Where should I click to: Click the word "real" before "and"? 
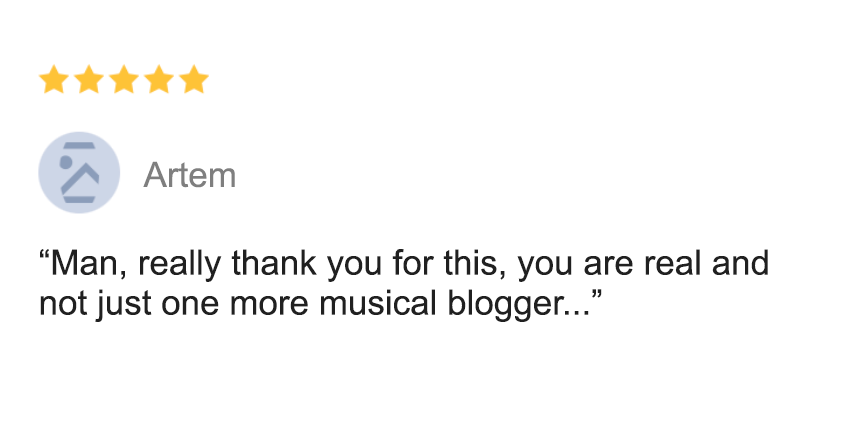coord(673,263)
